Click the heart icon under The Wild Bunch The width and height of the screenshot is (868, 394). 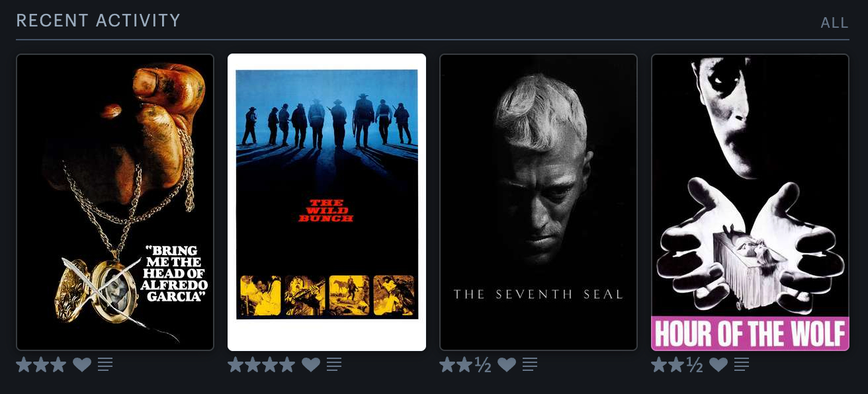click(x=311, y=364)
